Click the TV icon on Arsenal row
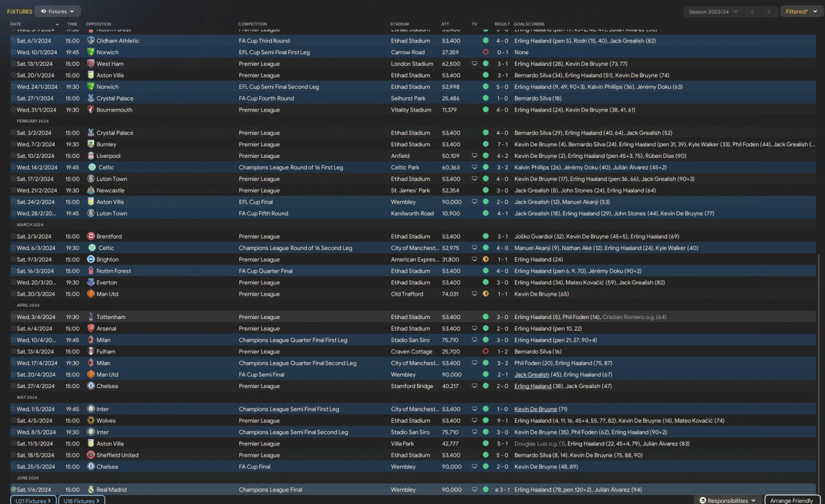 [474, 329]
